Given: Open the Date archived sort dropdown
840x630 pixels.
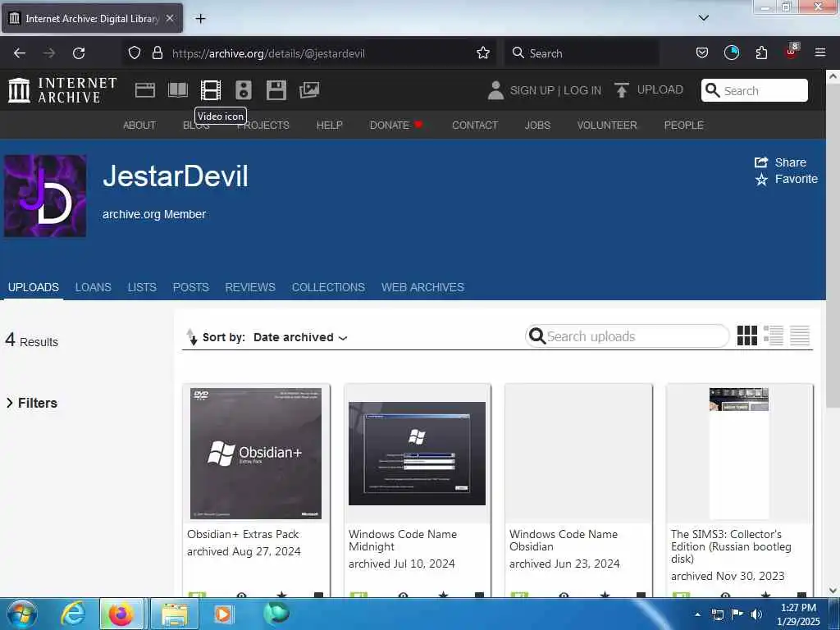Looking at the screenshot, I should tap(300, 337).
